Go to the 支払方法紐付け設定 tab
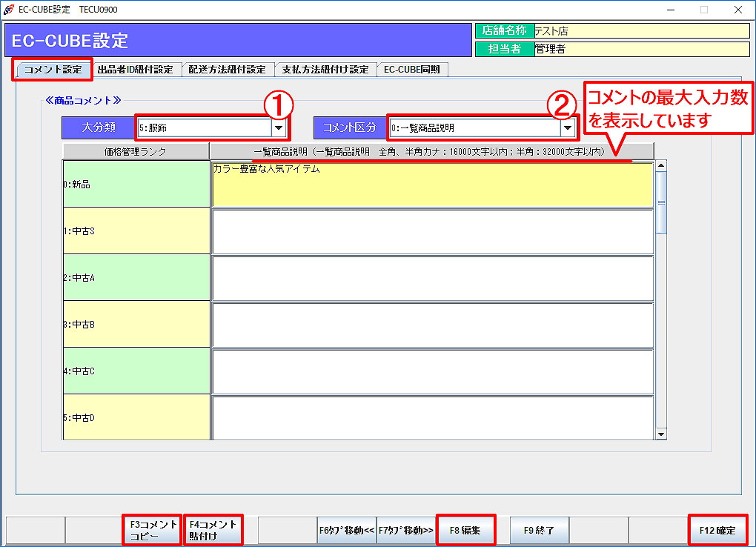The height and width of the screenshot is (547, 756). 325,70
